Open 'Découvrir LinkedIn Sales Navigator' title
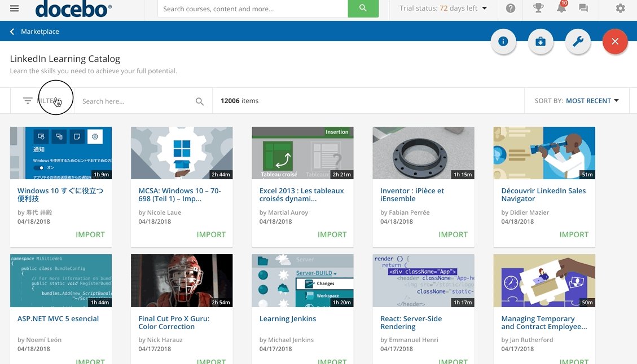Screen dimensions: 637x364 tap(543, 195)
